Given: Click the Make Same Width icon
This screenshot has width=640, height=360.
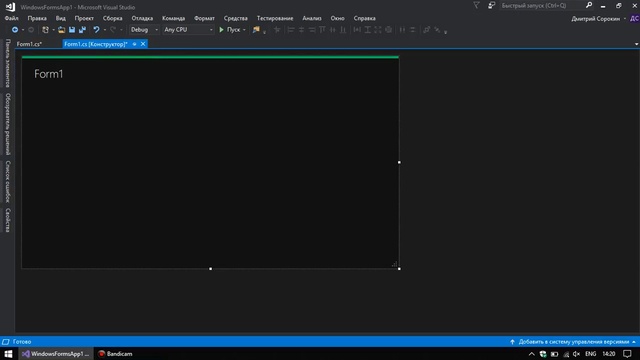Looking at the screenshot, I should tap(357, 30).
